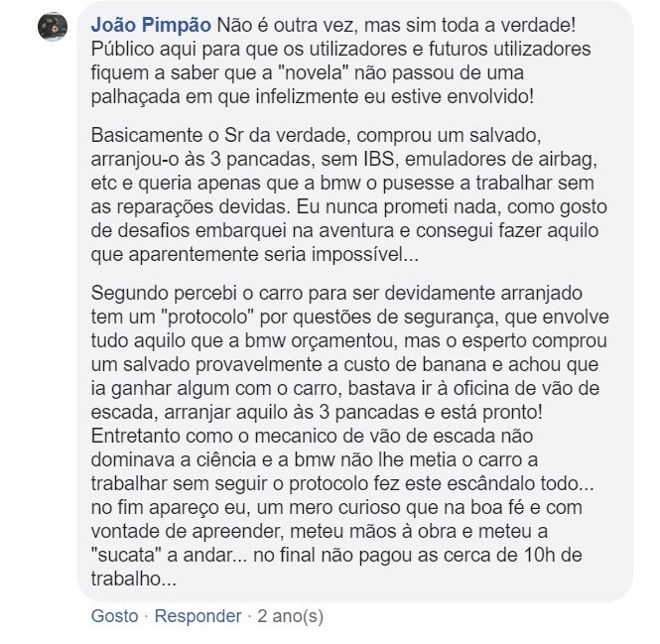The height and width of the screenshot is (644, 660).
Task: Click the word "impossível..." ending the second paragraph
Action: (365, 254)
